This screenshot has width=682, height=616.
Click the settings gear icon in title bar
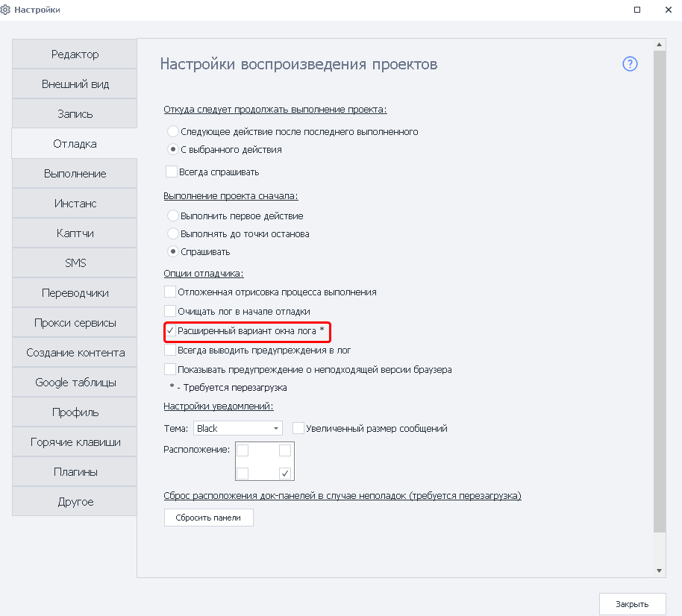pos(6,10)
